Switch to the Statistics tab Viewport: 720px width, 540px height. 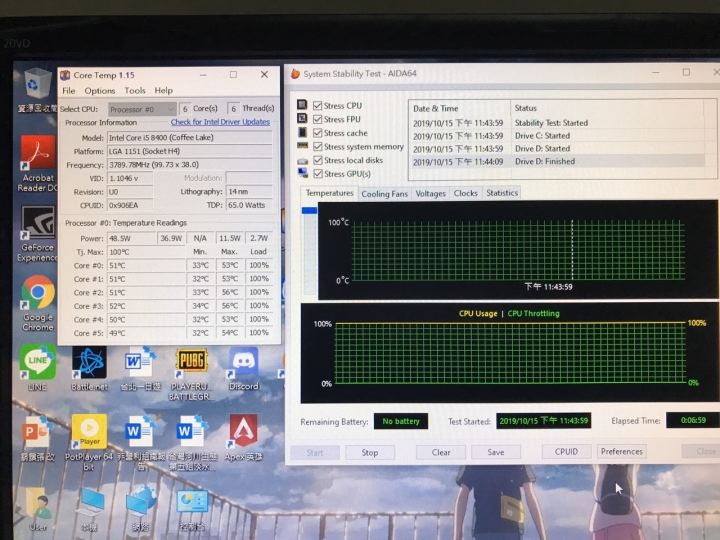pyautogui.click(x=501, y=193)
